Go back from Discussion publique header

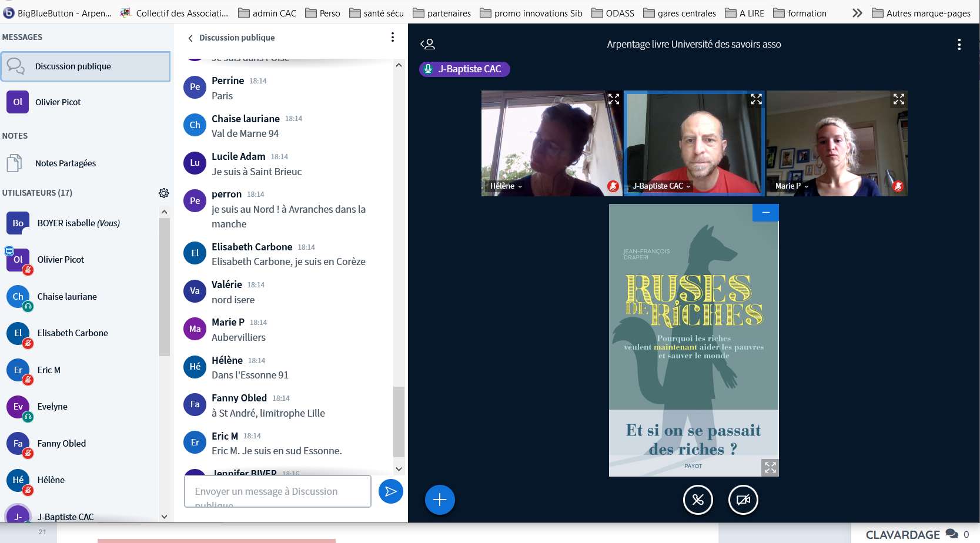click(190, 38)
